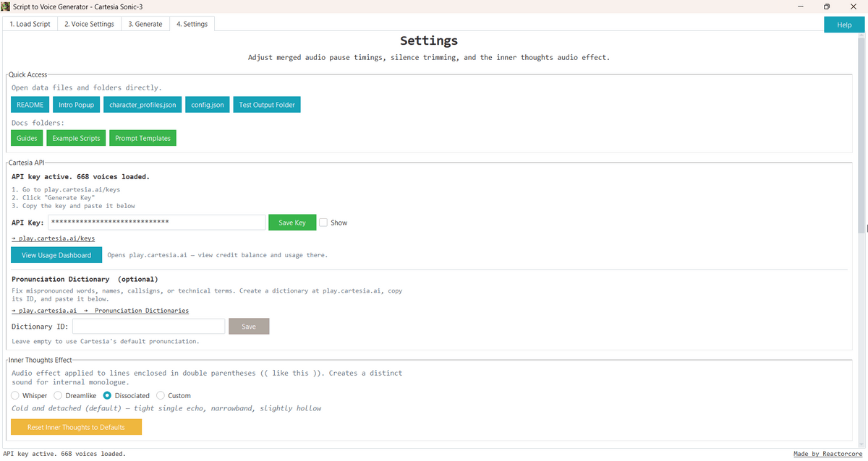
Task: Open the 2. Voice Settings tab
Action: click(x=90, y=24)
